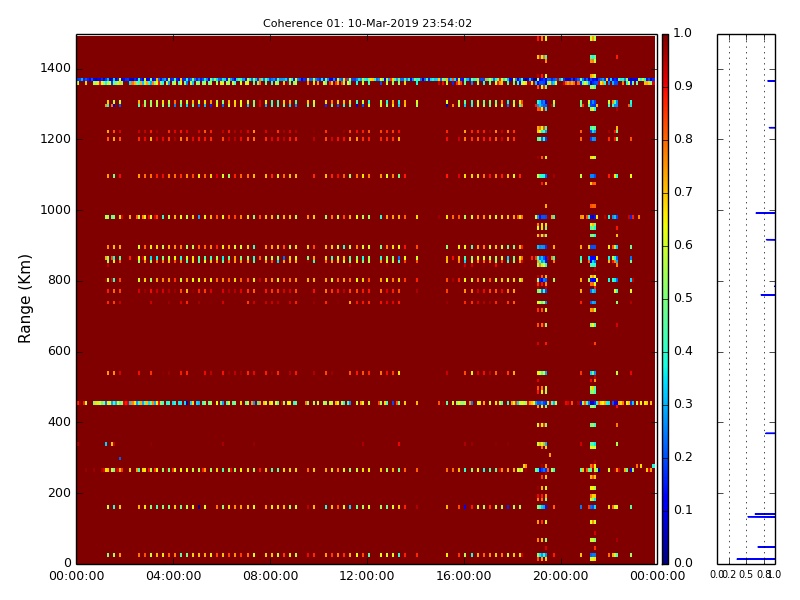Image resolution: width=800 pixels, height=600 pixels.
Task: Click the rightmost 00:00:00 time tick label
Action: 658,576
